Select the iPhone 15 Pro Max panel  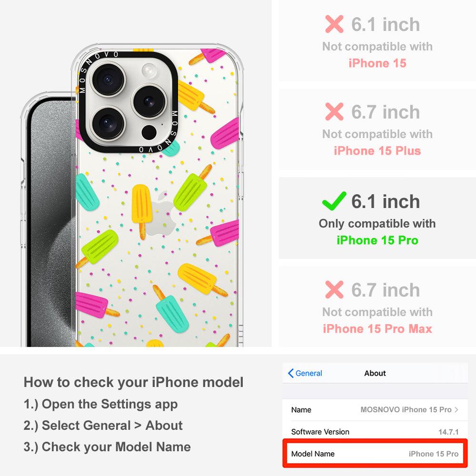(x=377, y=307)
